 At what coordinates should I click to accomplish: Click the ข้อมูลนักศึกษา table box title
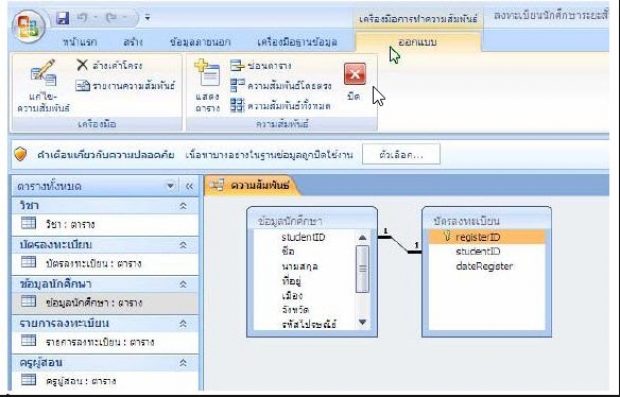290,221
